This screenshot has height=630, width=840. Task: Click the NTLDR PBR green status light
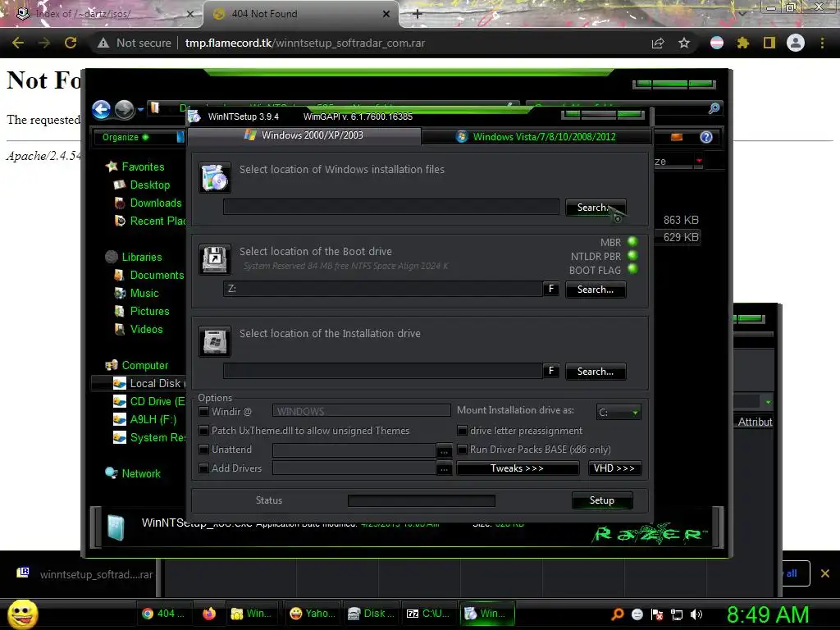[x=632, y=256]
